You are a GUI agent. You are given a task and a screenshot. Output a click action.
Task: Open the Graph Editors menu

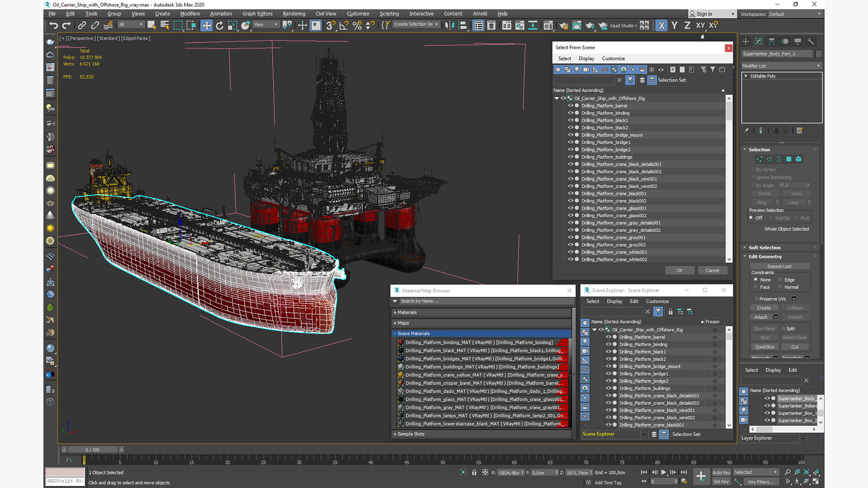click(x=258, y=14)
